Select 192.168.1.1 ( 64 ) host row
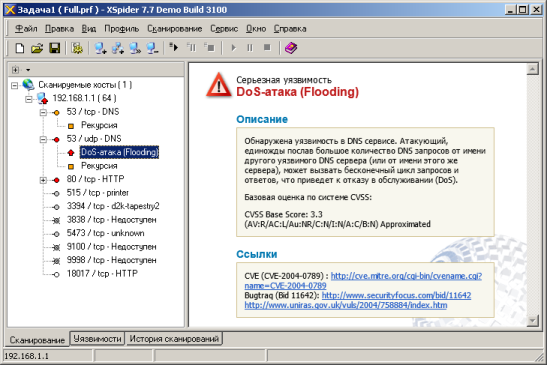Image resolution: width=547 pixels, height=365 pixels. tap(84, 98)
